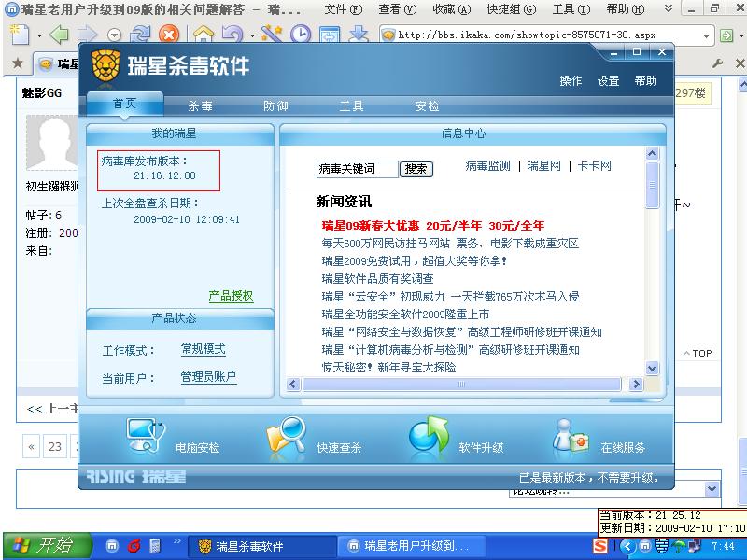Click the green back arrow in browser toolbar

click(x=60, y=35)
